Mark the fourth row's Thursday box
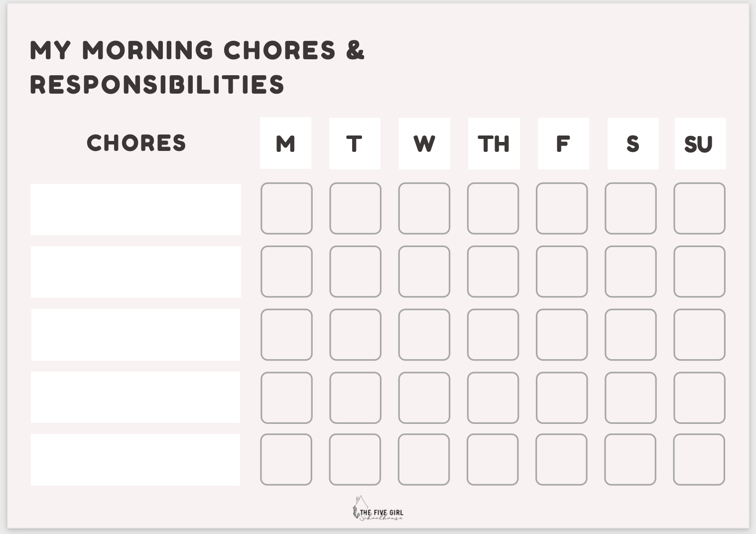The width and height of the screenshot is (756, 534). (493, 398)
